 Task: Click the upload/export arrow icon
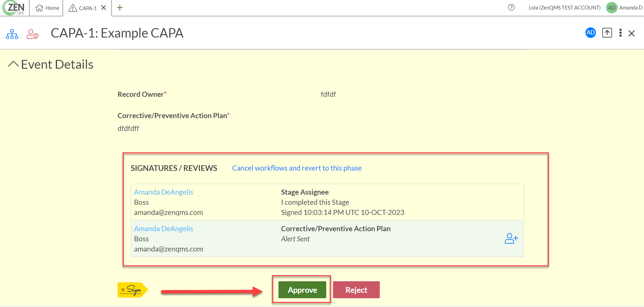click(607, 33)
